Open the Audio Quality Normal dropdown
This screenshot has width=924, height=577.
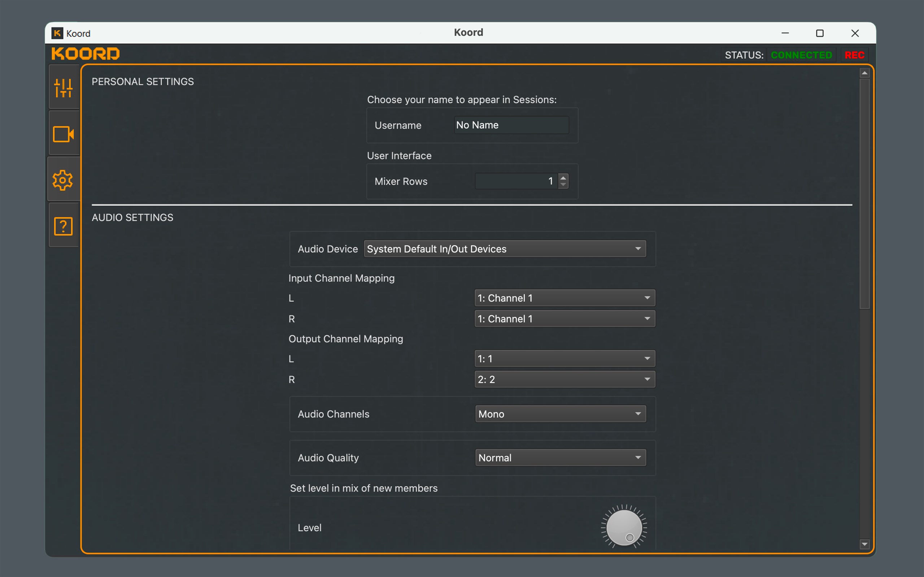[560, 458]
